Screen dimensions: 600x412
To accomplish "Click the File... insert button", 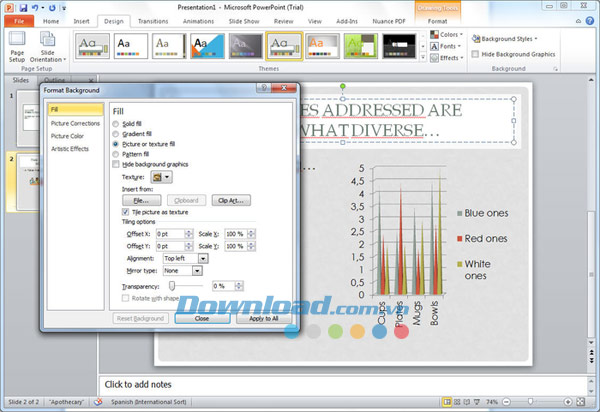I will [142, 200].
